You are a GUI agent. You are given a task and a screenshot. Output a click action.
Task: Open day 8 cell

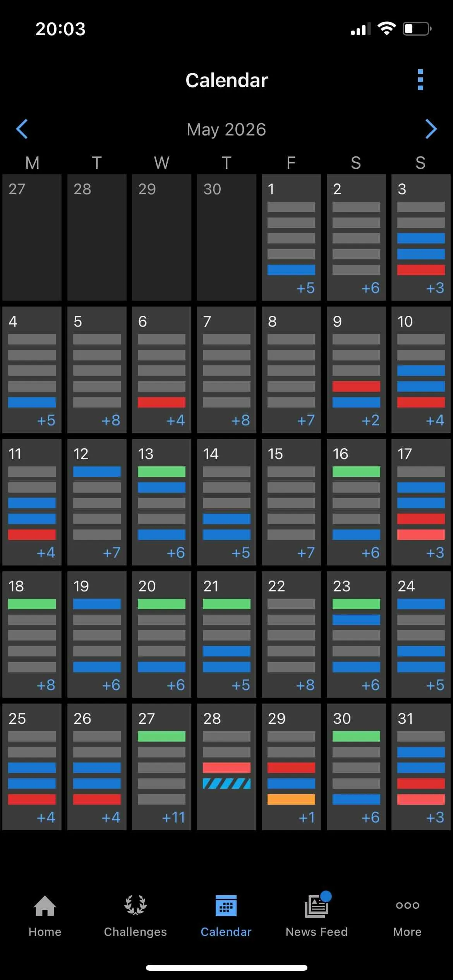click(x=291, y=370)
